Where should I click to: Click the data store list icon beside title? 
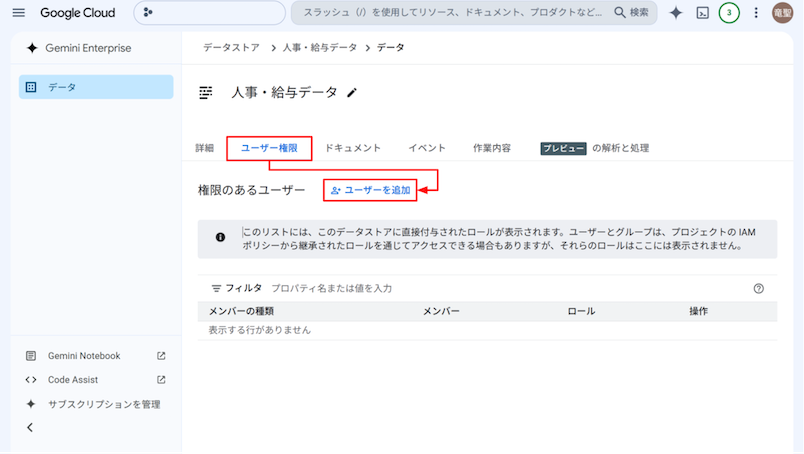[206, 93]
